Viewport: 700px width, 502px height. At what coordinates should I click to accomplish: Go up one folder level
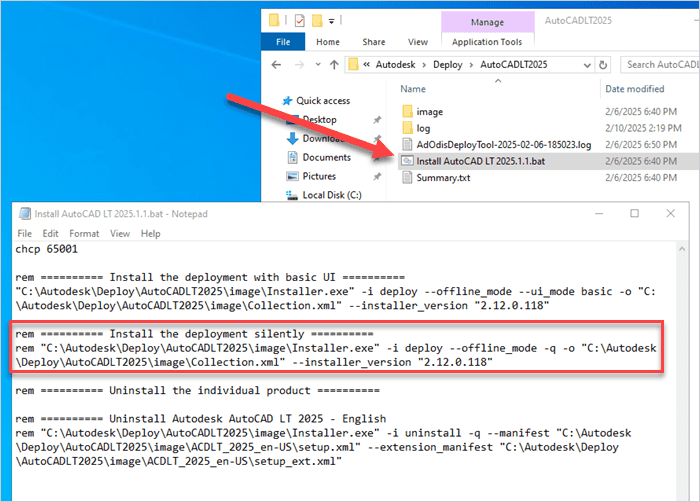(x=334, y=65)
